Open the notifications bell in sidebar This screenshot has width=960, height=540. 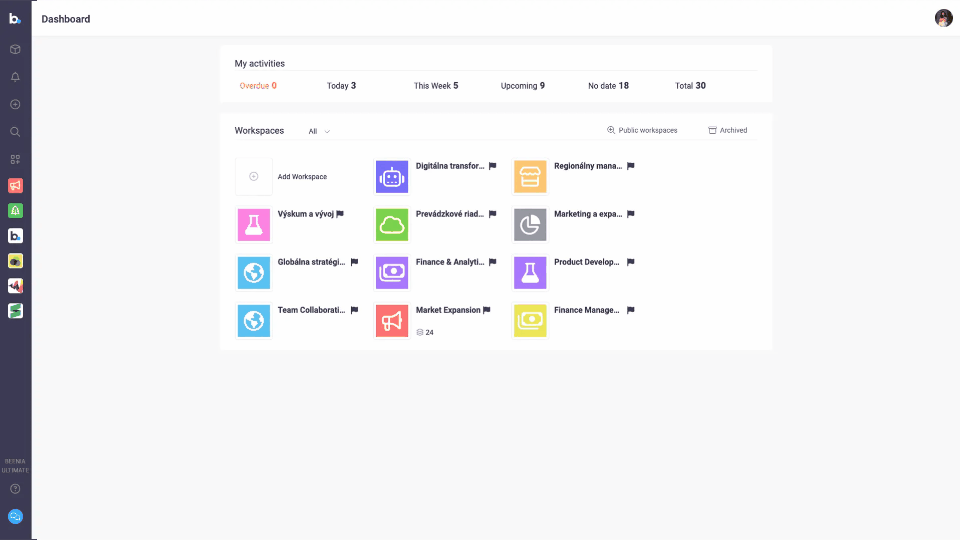15,77
